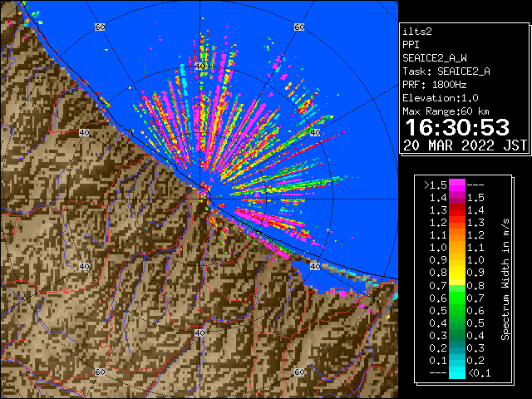Click the 'Max Range:60 km' text
The image size is (532, 399).
446,111
